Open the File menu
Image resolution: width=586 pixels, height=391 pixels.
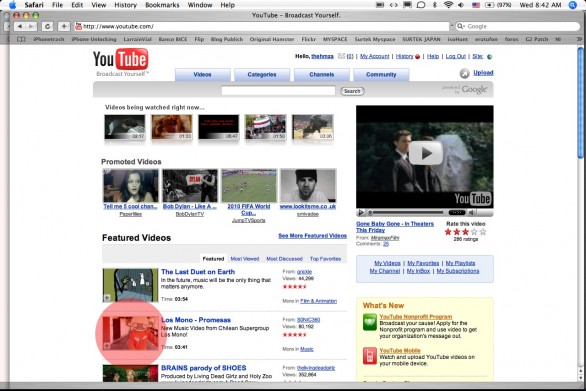point(58,5)
